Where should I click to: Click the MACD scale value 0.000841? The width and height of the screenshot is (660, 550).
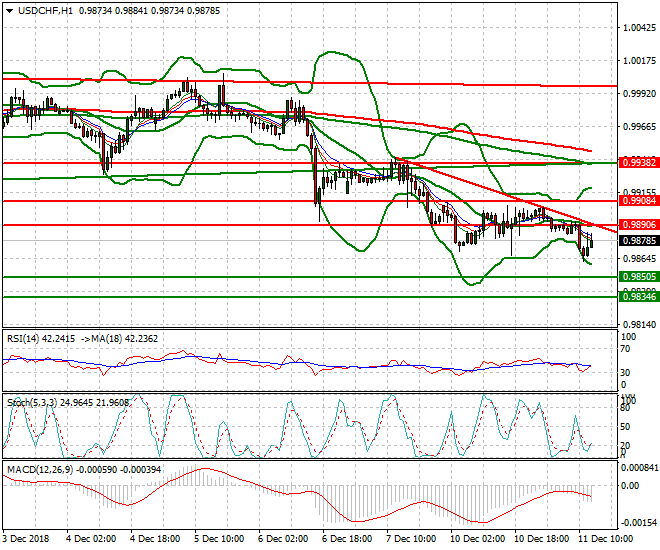tap(639, 468)
